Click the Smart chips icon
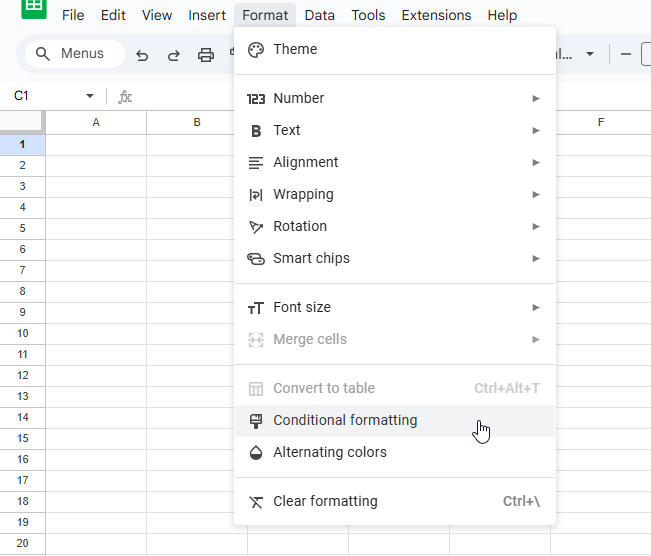This screenshot has height=556, width=651. click(x=256, y=259)
